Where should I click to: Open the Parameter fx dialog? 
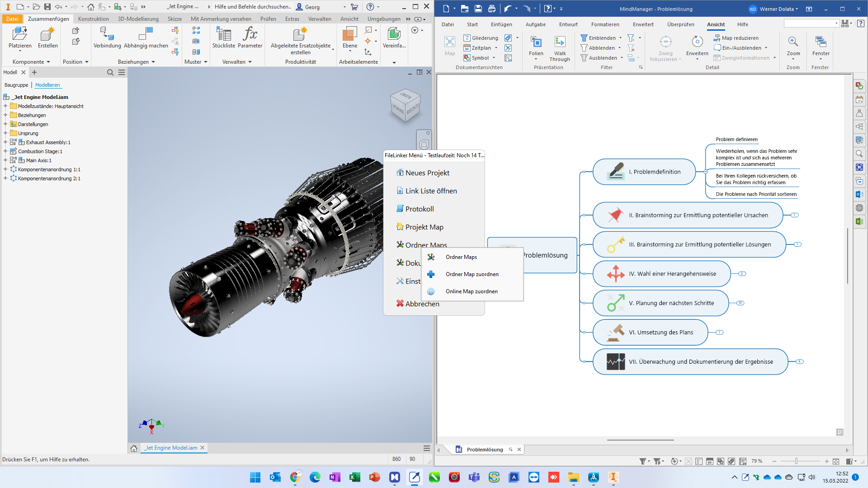click(250, 37)
